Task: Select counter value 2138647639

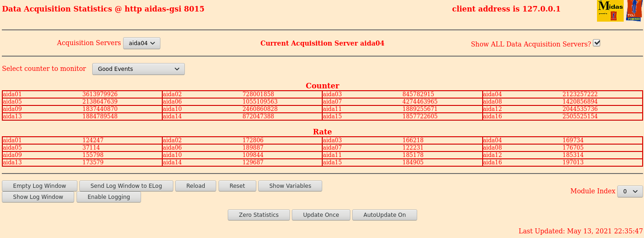Action: pyautogui.click(x=100, y=102)
